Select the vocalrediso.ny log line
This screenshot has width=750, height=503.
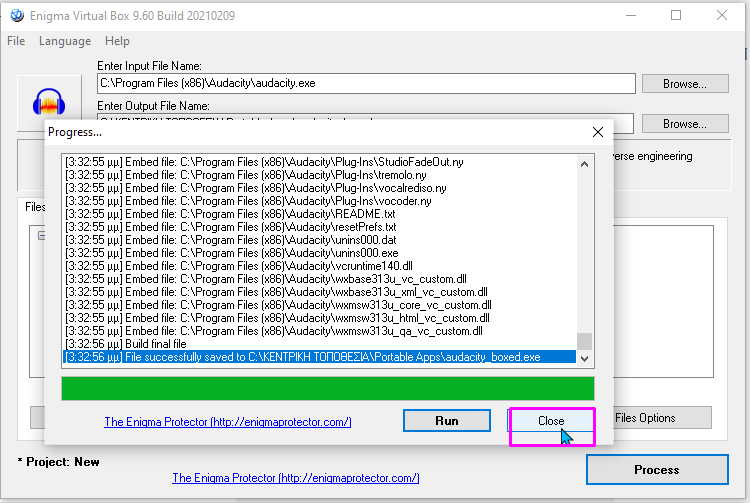(x=320, y=188)
